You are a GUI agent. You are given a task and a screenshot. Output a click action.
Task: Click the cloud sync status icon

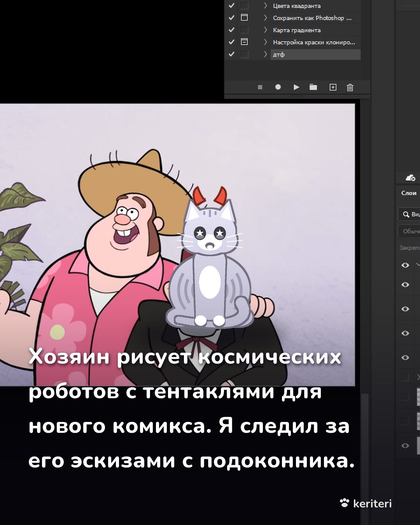[410, 178]
